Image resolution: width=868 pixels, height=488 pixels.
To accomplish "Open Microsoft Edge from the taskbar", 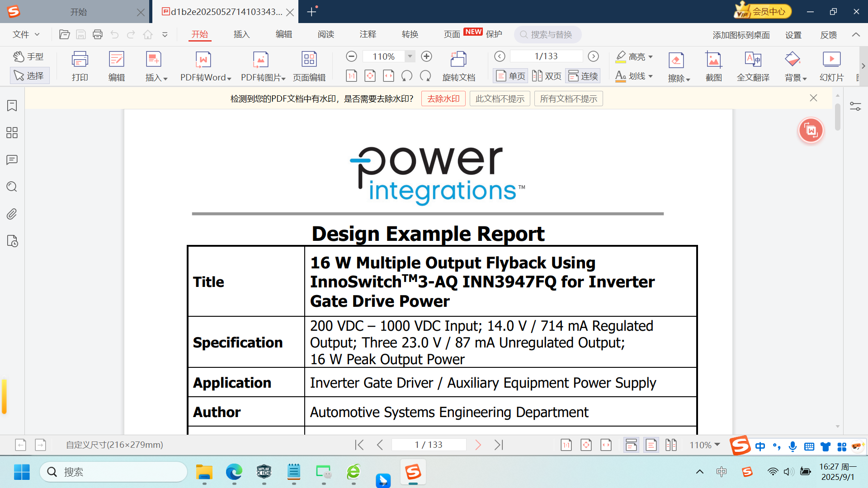I will pyautogui.click(x=234, y=472).
